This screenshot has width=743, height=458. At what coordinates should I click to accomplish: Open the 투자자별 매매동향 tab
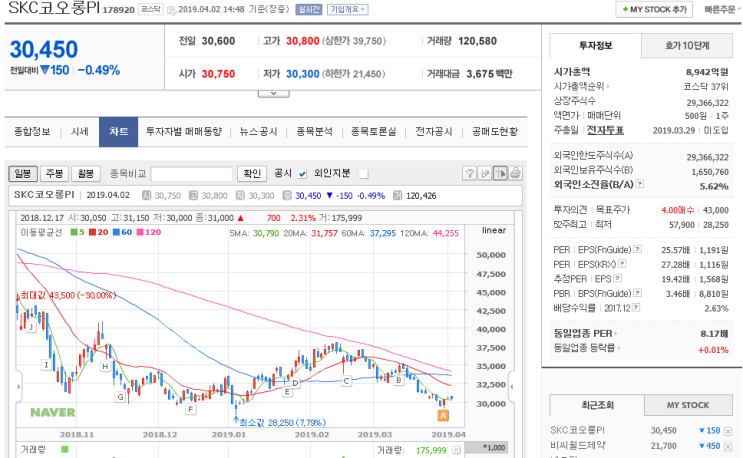point(184,132)
